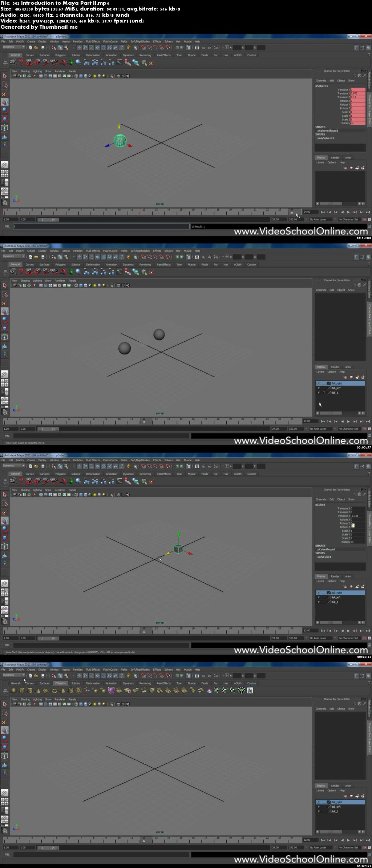Image resolution: width=372 pixels, height=868 pixels.
Task: Click the Translate Y field showing 3.673
Action: tap(357, 93)
